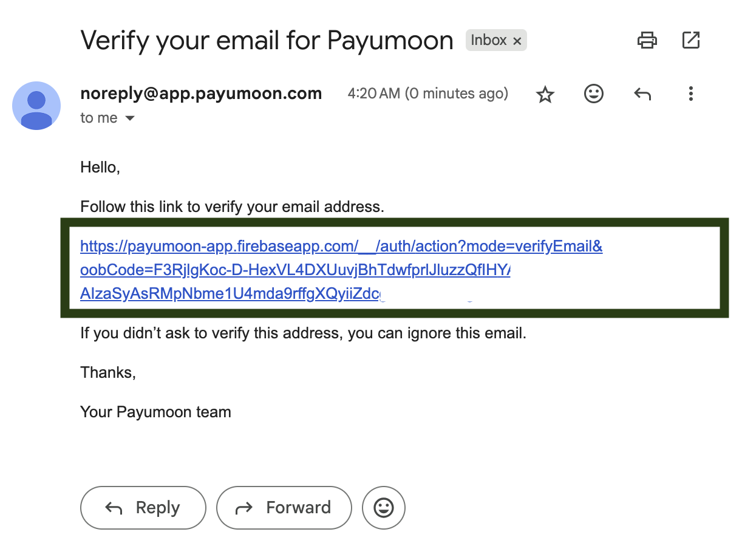Print this email using the printer icon
Screen dimensions: 742x560
(647, 41)
